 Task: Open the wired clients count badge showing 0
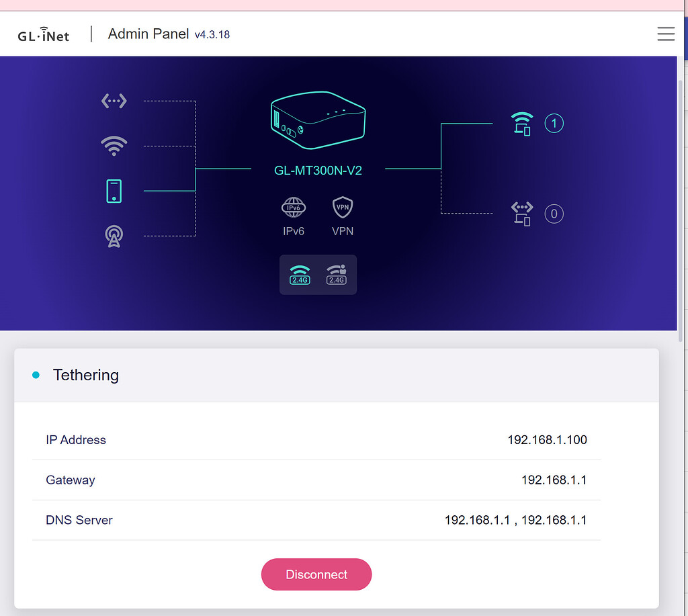[x=554, y=214]
